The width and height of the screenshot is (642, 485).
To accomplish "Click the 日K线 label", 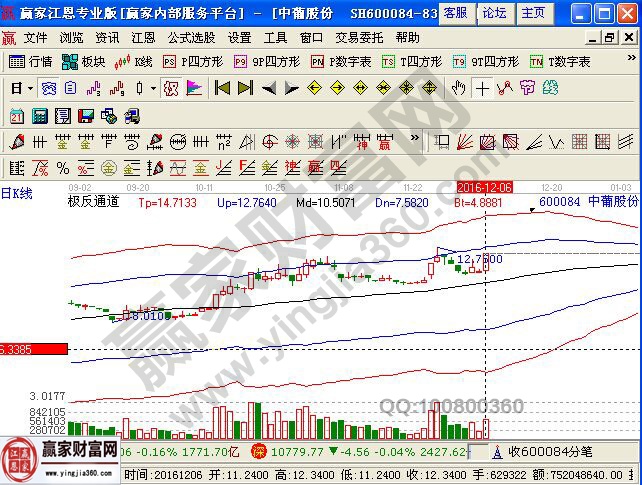I will 16,193.
